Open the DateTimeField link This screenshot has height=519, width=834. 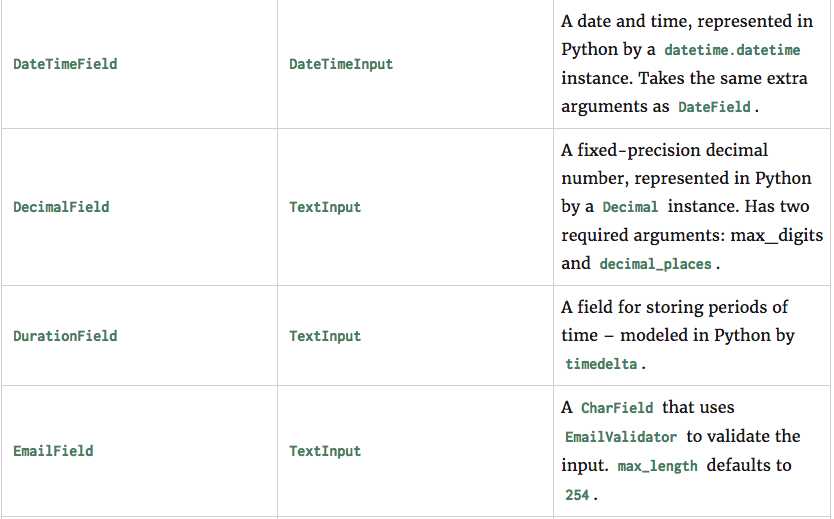tap(65, 64)
